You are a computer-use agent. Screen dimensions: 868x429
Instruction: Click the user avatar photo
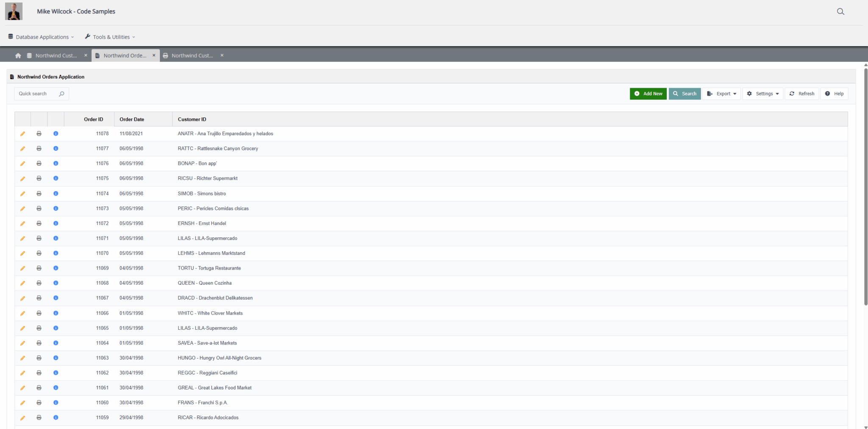[x=14, y=11]
